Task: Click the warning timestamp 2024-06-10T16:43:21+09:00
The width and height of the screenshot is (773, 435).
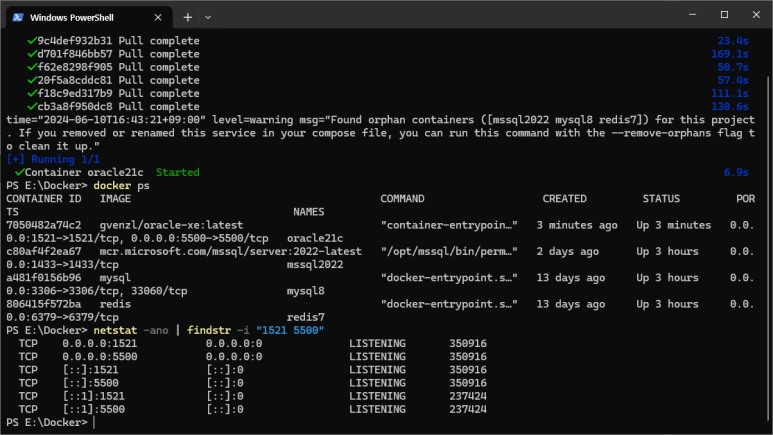Action: click(x=121, y=120)
